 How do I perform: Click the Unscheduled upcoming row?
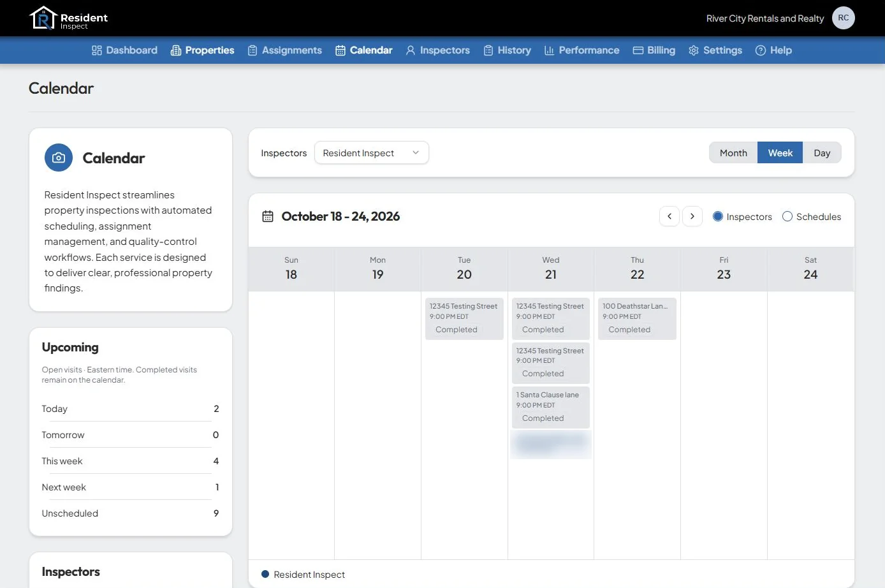click(130, 513)
